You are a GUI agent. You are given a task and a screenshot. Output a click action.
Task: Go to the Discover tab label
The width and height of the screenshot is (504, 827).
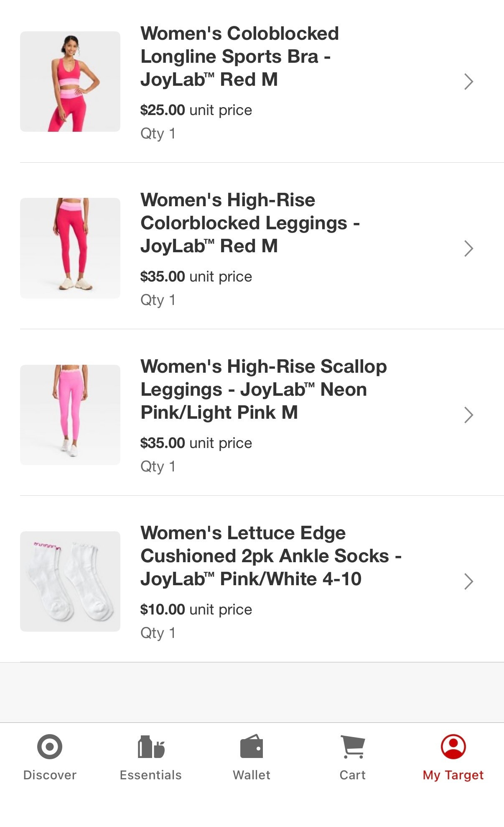tap(50, 775)
